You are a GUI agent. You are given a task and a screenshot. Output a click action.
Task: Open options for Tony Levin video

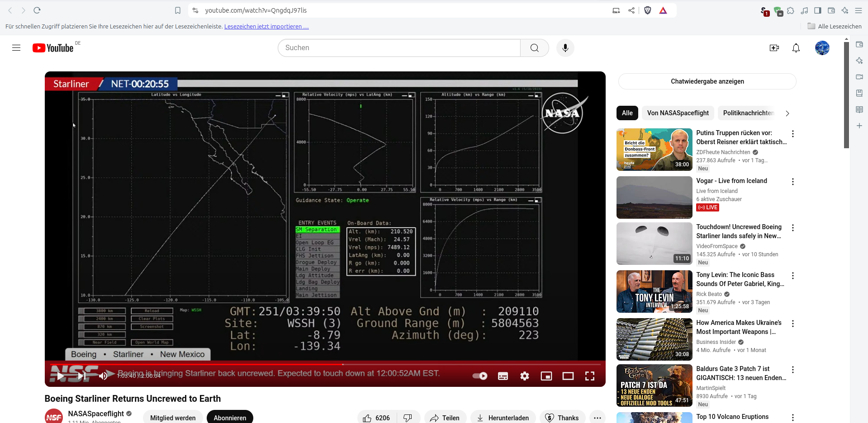pos(792,276)
